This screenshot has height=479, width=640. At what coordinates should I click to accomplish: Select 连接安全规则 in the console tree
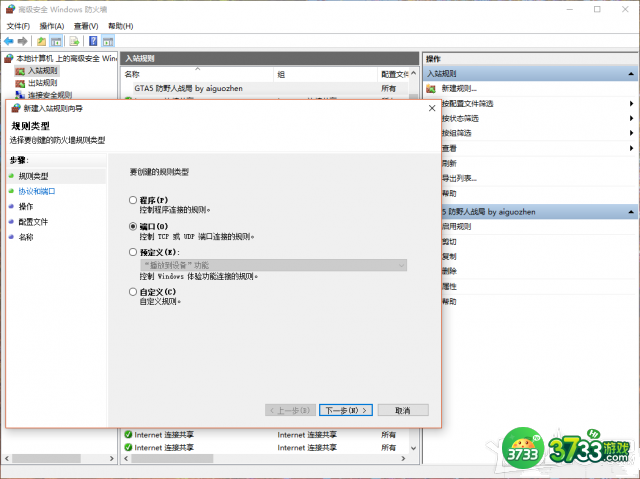coord(50,95)
